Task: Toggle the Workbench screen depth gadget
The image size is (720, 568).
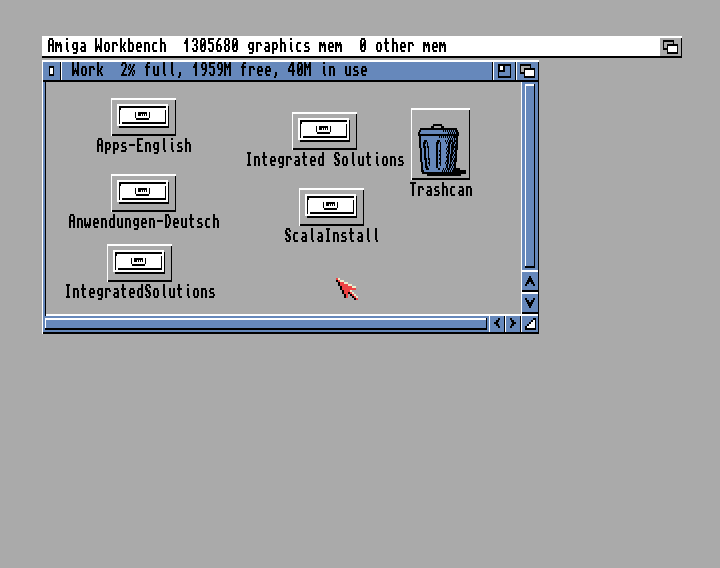Action: (x=671, y=47)
